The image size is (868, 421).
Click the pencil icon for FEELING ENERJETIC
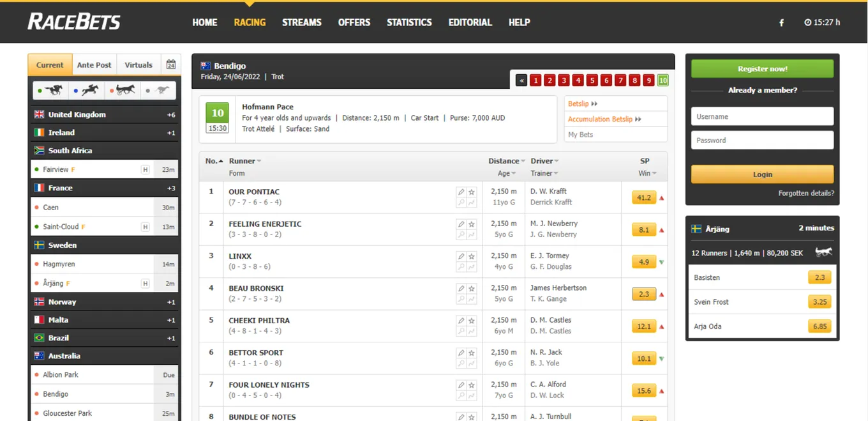coord(461,224)
